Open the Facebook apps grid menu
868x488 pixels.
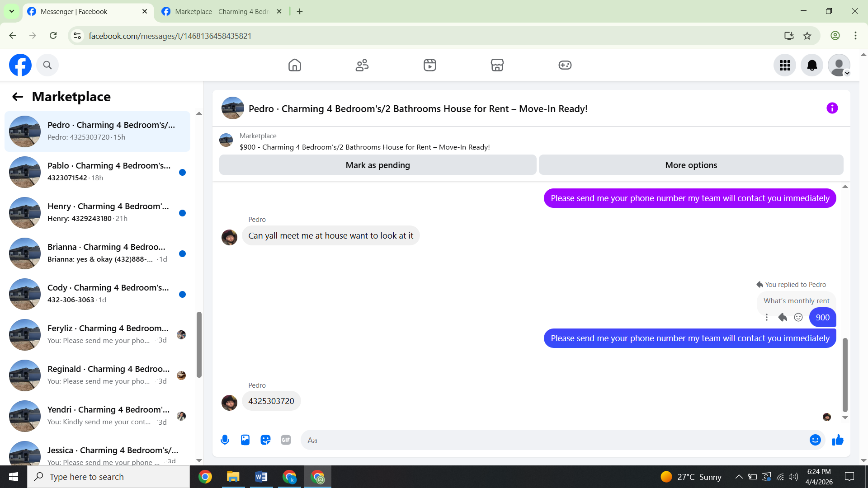point(785,66)
